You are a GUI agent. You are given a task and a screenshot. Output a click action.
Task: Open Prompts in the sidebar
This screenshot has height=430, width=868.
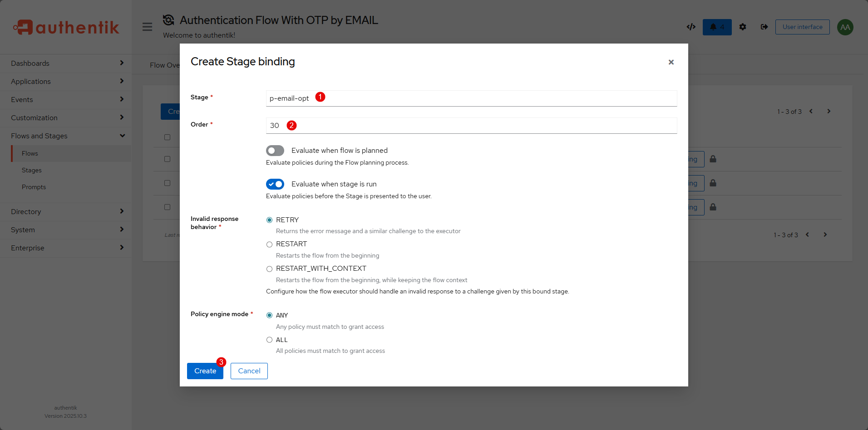pyautogui.click(x=34, y=187)
